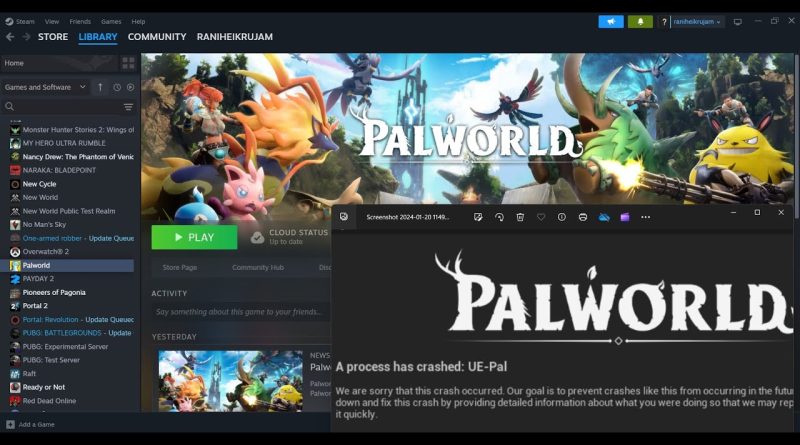Open the Community Hub link
Image resolution: width=800 pixels, height=445 pixels.
click(x=258, y=267)
